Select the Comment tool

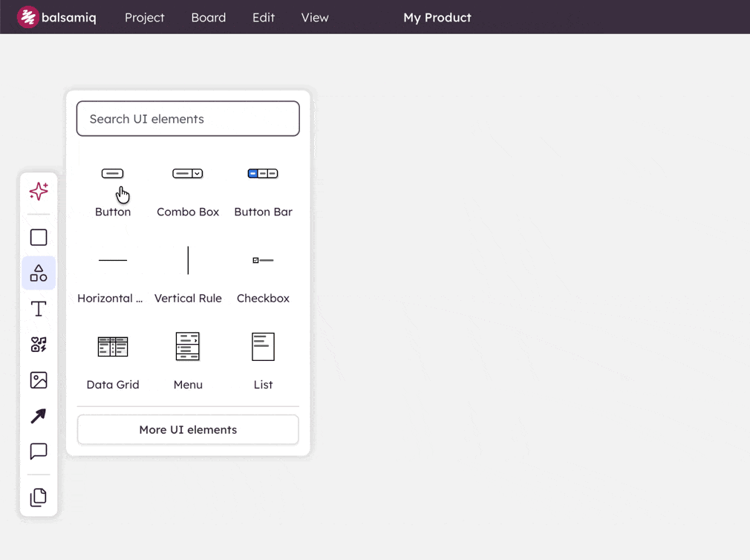[x=39, y=451]
